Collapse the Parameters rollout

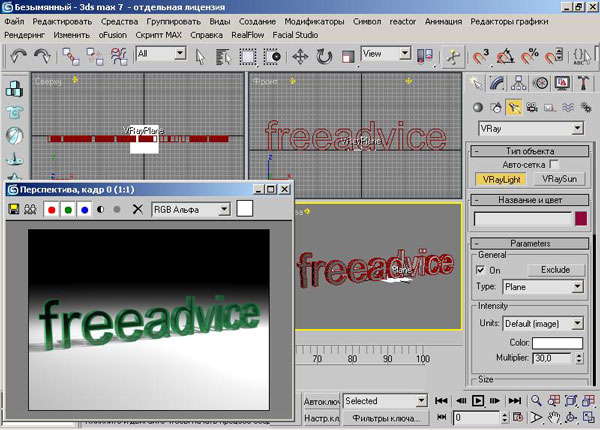(530, 243)
